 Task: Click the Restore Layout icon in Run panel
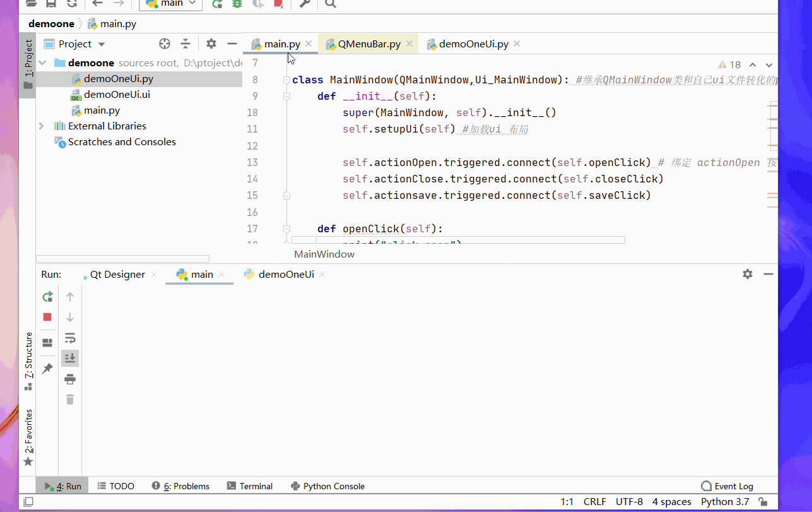(47, 343)
